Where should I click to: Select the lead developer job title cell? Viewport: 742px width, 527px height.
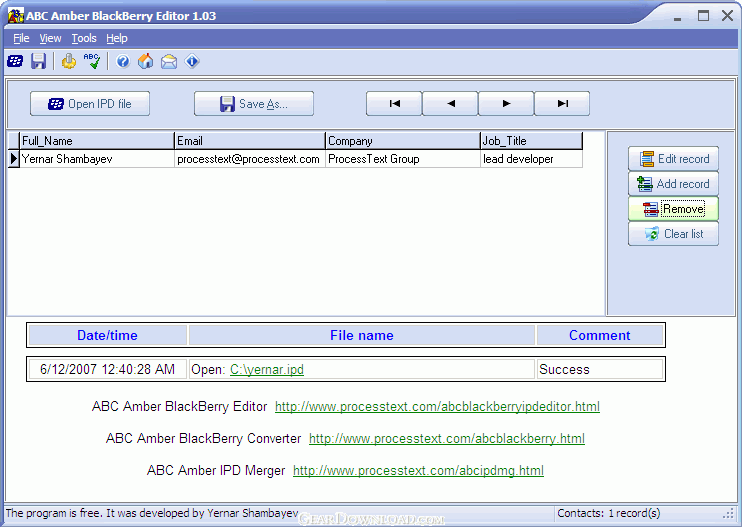(x=531, y=159)
